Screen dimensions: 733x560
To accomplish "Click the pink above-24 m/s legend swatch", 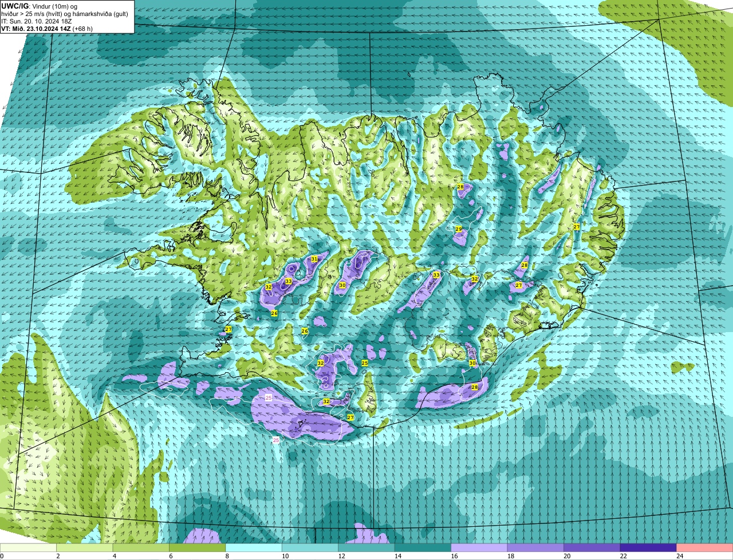I will pyautogui.click(x=704, y=547).
